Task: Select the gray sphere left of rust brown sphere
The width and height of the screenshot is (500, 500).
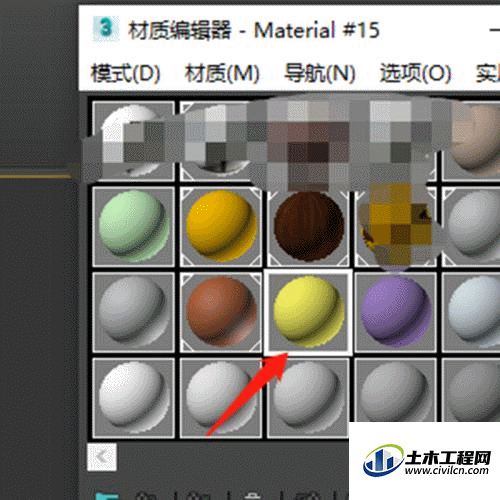Action: (x=133, y=312)
